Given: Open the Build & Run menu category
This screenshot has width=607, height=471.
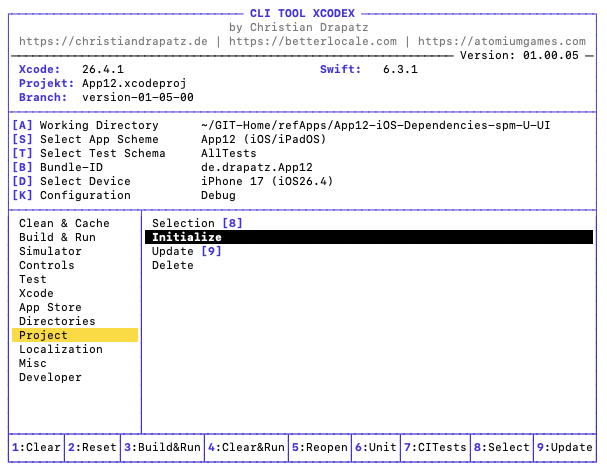Looking at the screenshot, I should pyautogui.click(x=57, y=237).
